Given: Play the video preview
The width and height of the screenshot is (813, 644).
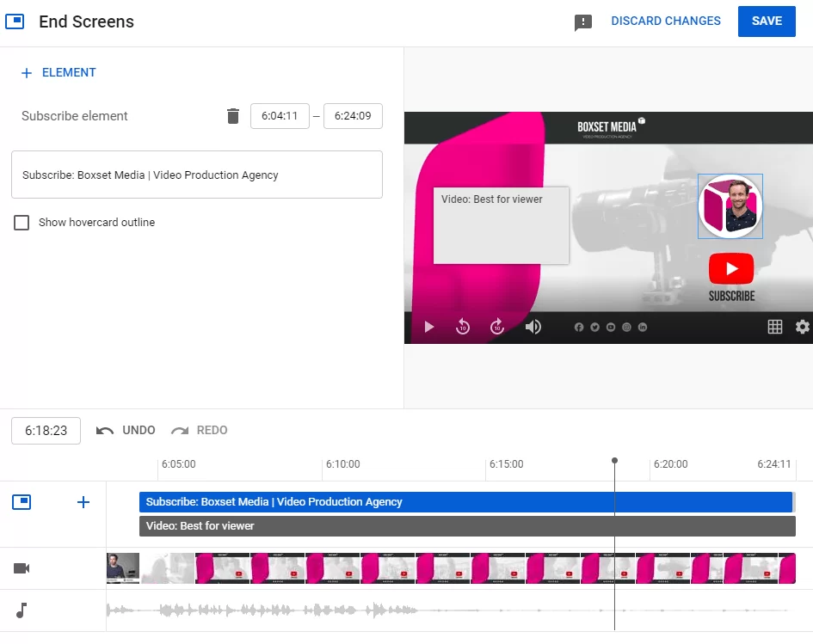Looking at the screenshot, I should 428,327.
